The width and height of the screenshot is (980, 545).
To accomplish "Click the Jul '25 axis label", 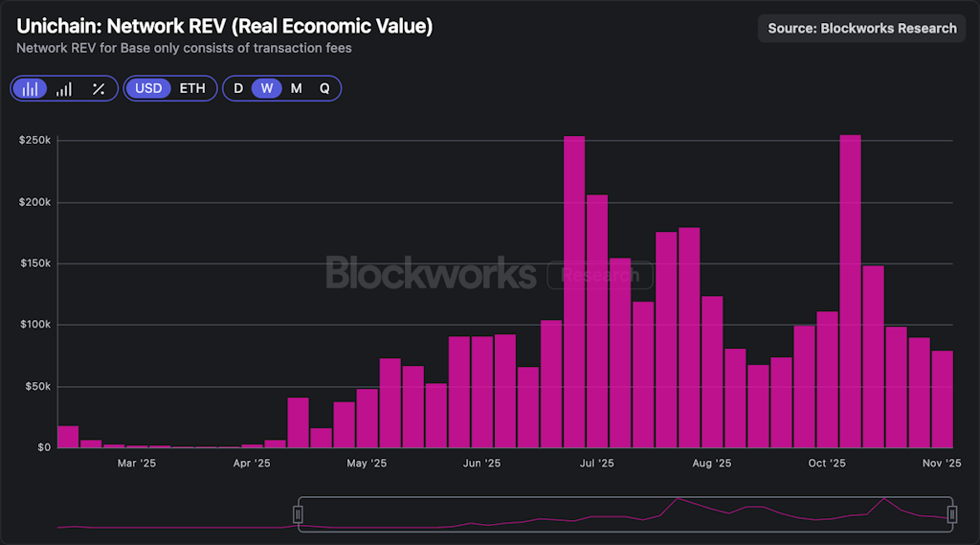I will point(596,463).
